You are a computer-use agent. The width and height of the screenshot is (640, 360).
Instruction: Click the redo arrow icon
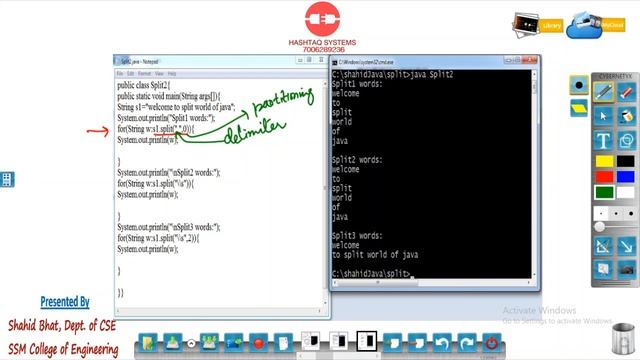tap(467, 343)
